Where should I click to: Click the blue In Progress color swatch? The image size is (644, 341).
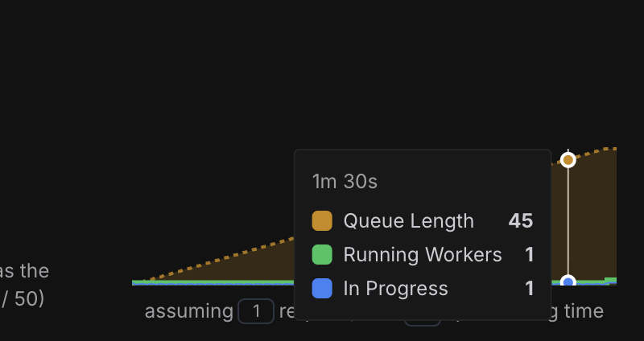point(322,289)
